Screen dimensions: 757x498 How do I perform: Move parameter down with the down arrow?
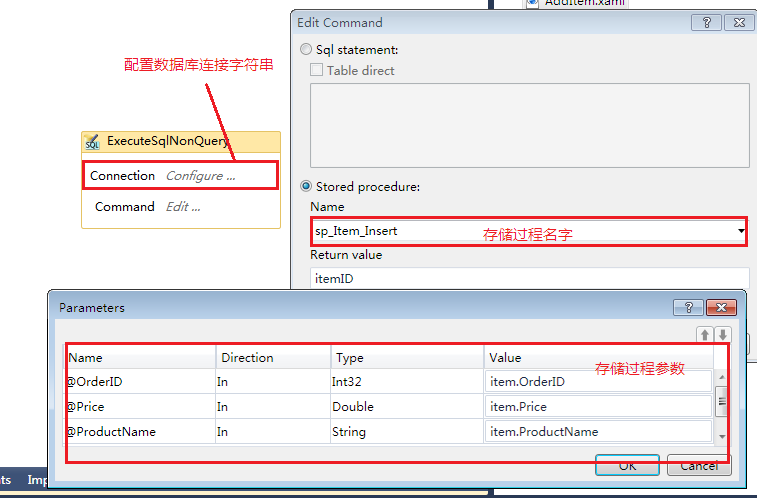coord(723,334)
